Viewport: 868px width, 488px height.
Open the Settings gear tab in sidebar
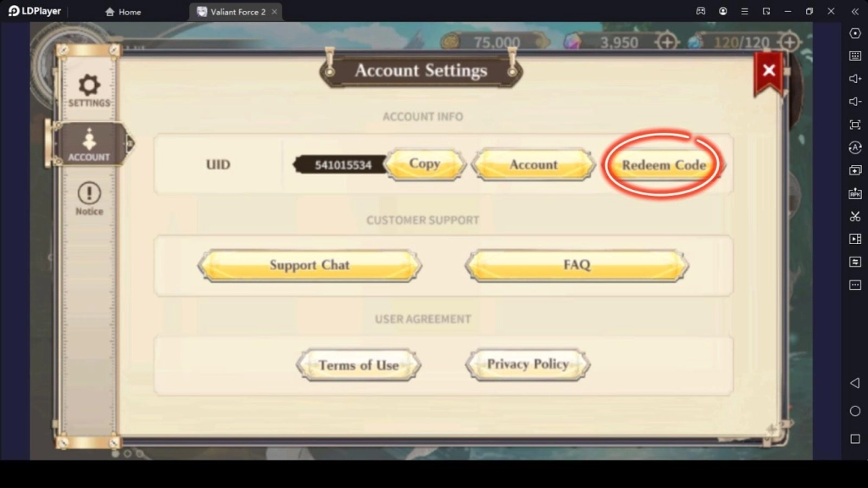pos(89,90)
